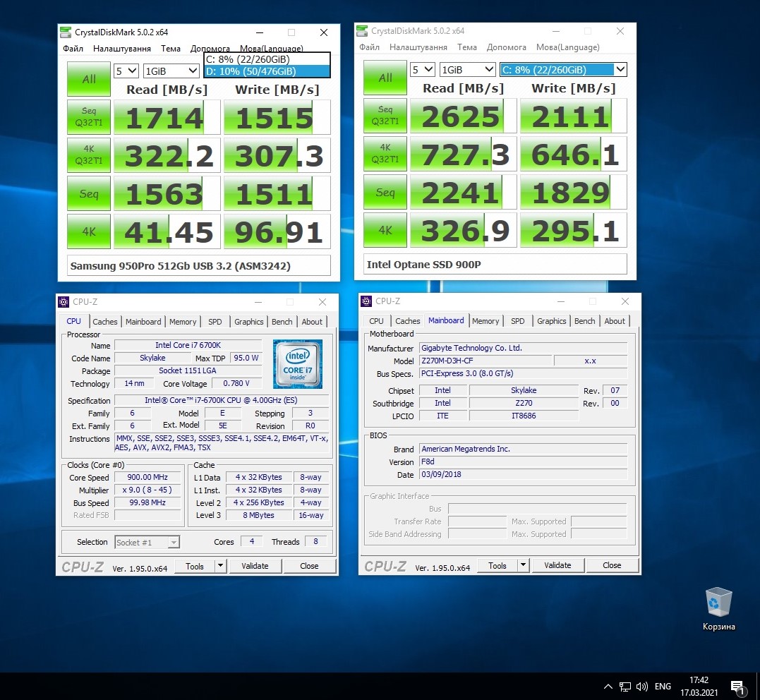
Task: Open 1GiB size dropdown in Samsung window
Action: click(x=171, y=71)
